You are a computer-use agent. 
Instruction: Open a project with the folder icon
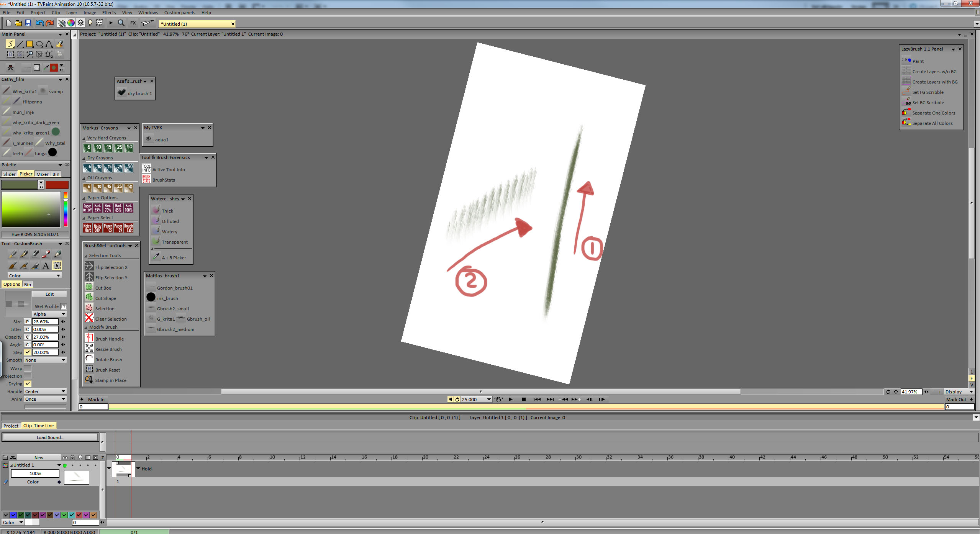tap(18, 23)
